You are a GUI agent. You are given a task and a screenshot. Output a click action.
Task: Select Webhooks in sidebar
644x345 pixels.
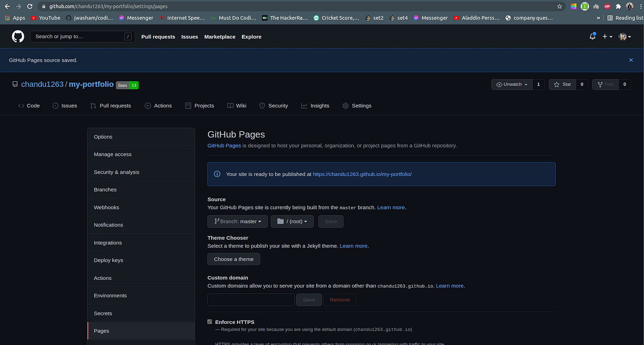click(x=141, y=207)
